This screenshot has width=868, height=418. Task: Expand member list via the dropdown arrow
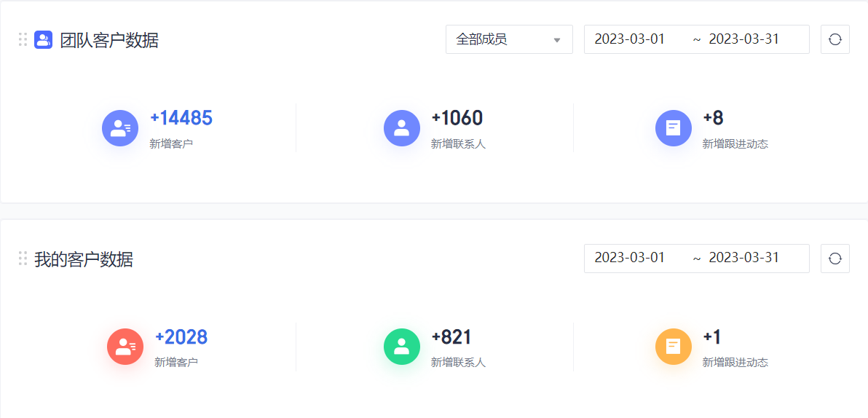(557, 40)
